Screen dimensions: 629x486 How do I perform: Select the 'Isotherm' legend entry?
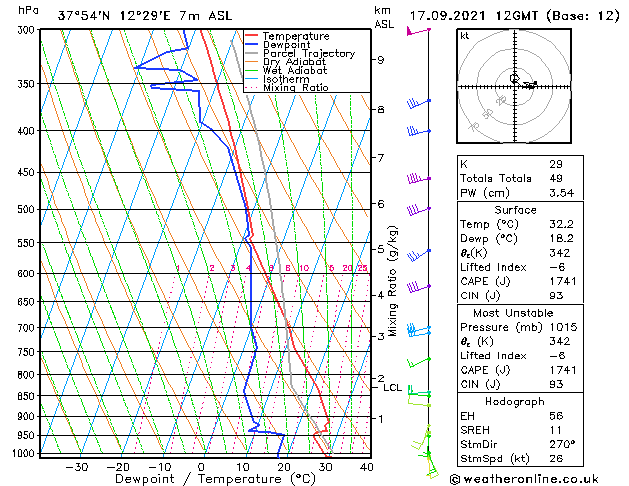point(286,79)
